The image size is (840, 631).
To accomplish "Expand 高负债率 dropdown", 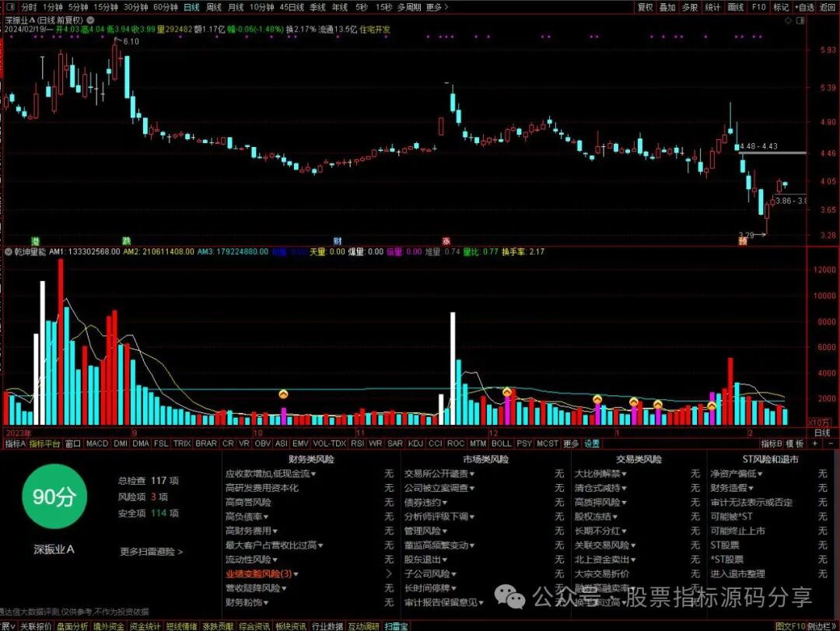I will 247,517.
